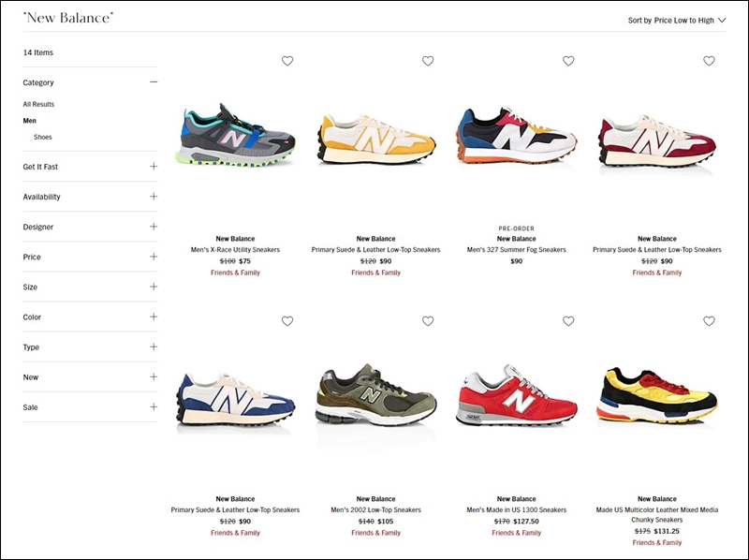Expand the Get It Fast filter
Screen dimensions: 749x560
coord(154,167)
